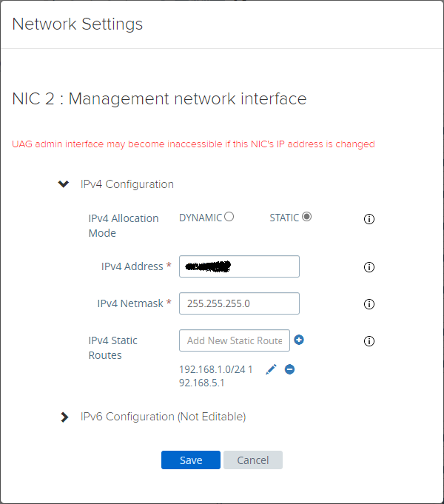The image size is (444, 504).
Task: Click the info icon for IPv4 Allocation Mode
Action: (x=369, y=219)
